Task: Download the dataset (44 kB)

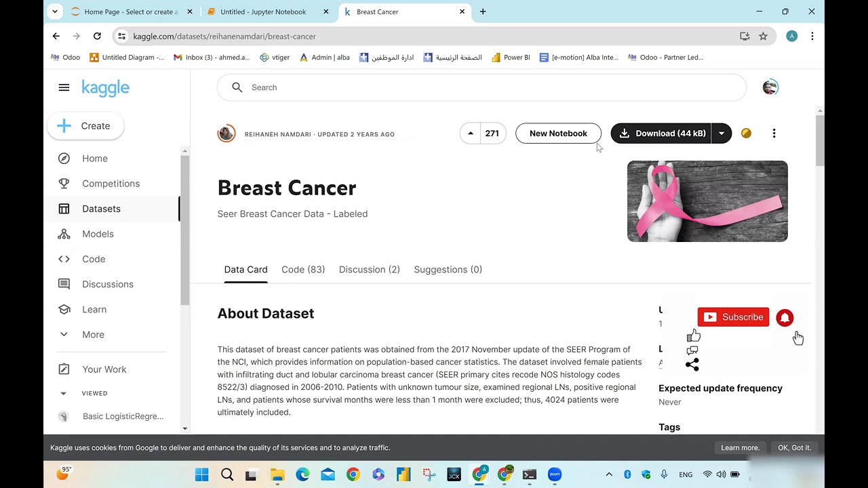Action: tap(662, 134)
